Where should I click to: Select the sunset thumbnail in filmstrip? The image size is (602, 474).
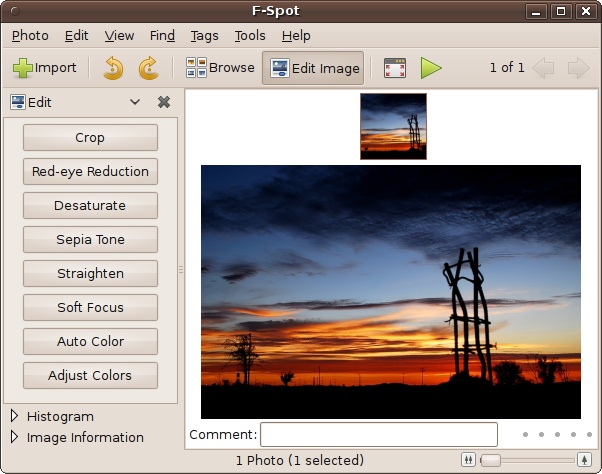pos(393,126)
